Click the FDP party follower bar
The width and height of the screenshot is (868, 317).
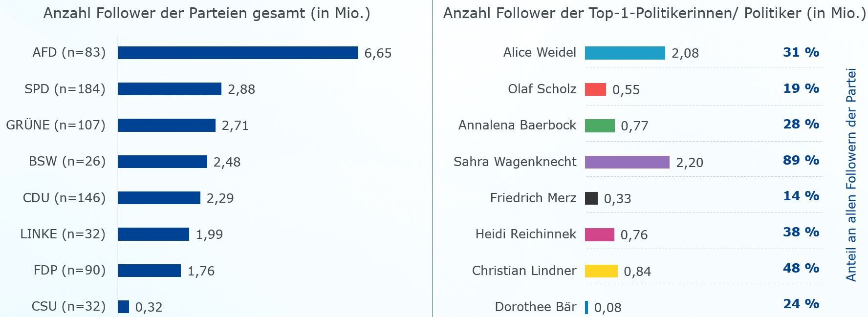(x=149, y=271)
